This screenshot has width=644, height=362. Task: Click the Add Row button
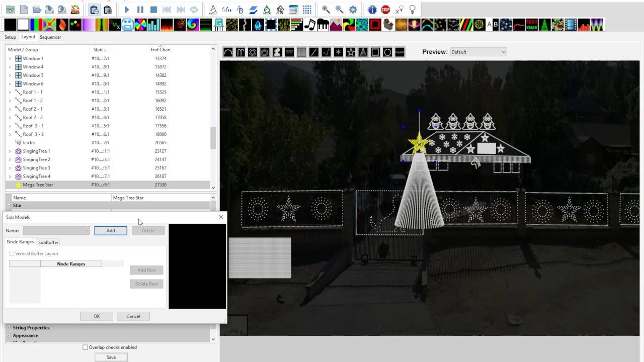(x=146, y=270)
